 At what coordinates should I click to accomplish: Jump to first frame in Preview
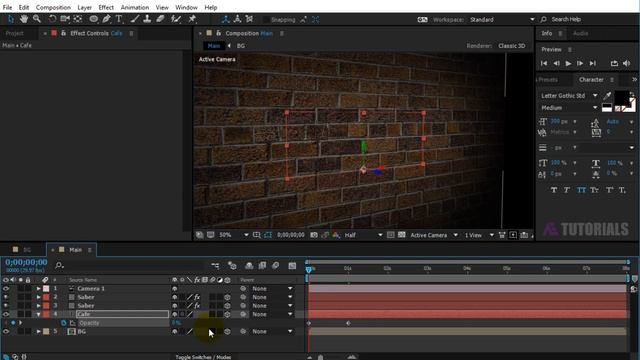[544, 63]
